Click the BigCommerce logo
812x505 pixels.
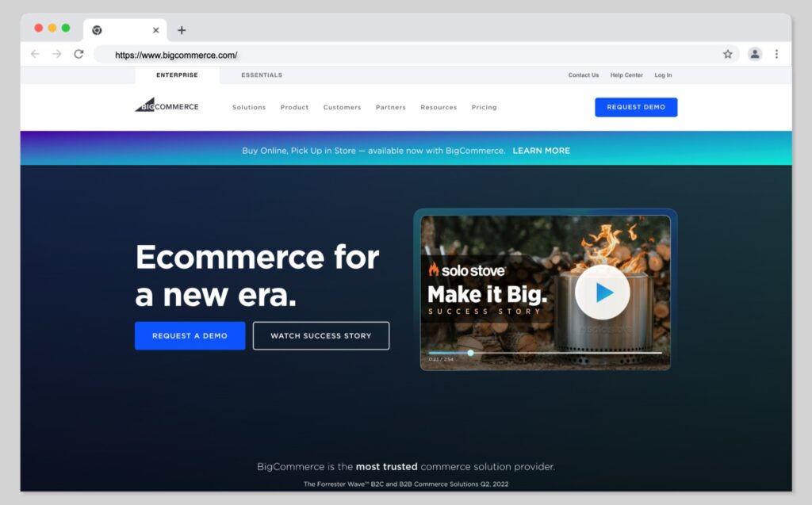point(167,106)
